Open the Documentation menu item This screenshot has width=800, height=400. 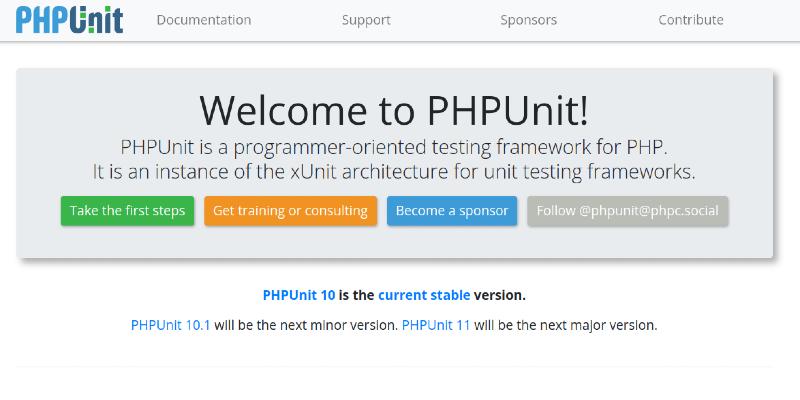[204, 20]
